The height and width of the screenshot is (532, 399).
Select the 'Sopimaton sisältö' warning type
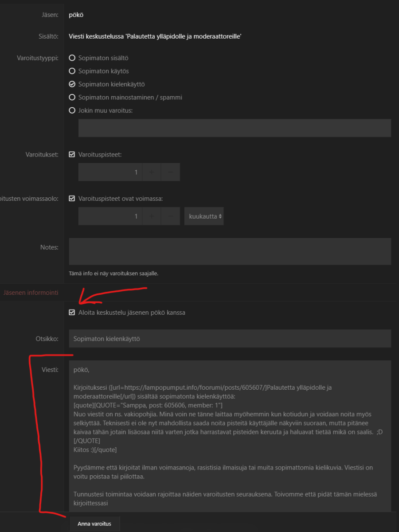coord(72,58)
